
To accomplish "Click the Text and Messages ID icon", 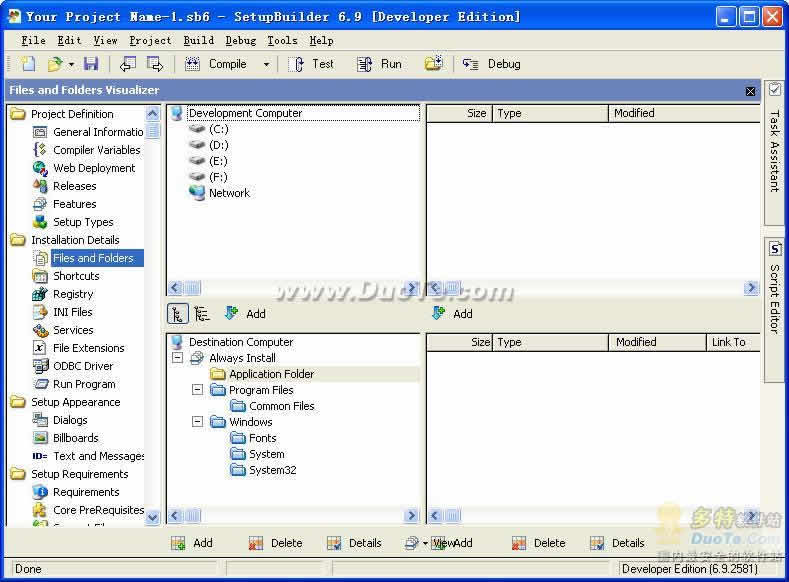I will pos(40,456).
